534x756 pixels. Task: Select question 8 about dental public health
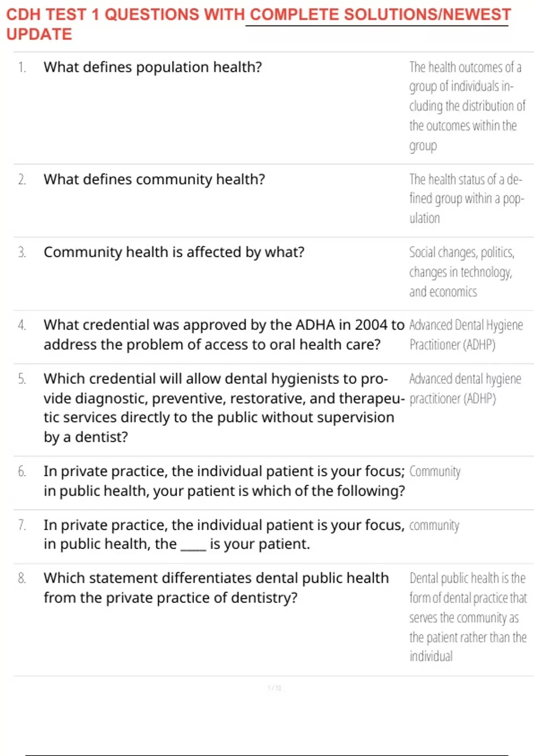point(216,588)
